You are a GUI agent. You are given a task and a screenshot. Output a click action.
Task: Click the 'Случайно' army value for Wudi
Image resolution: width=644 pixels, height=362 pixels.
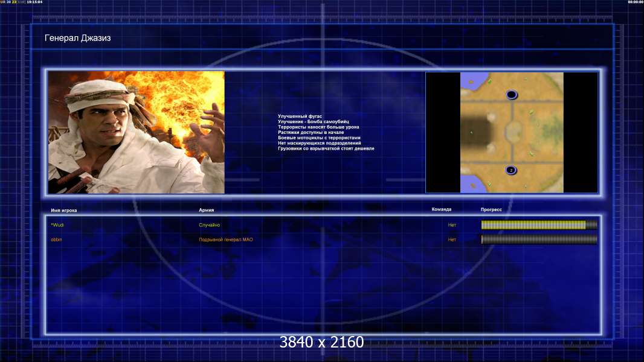[210, 225]
